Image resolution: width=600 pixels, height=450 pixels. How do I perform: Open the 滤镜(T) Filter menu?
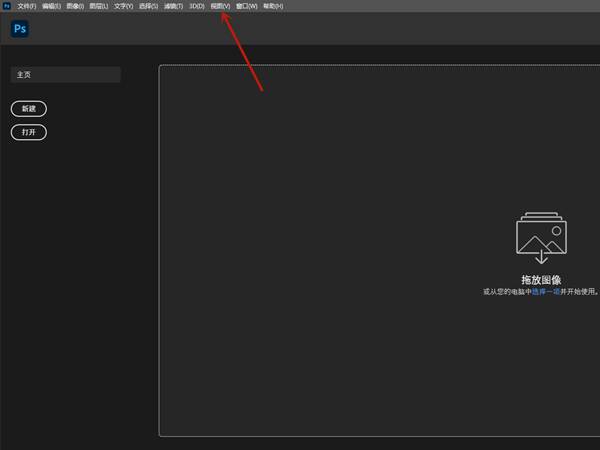click(x=173, y=6)
